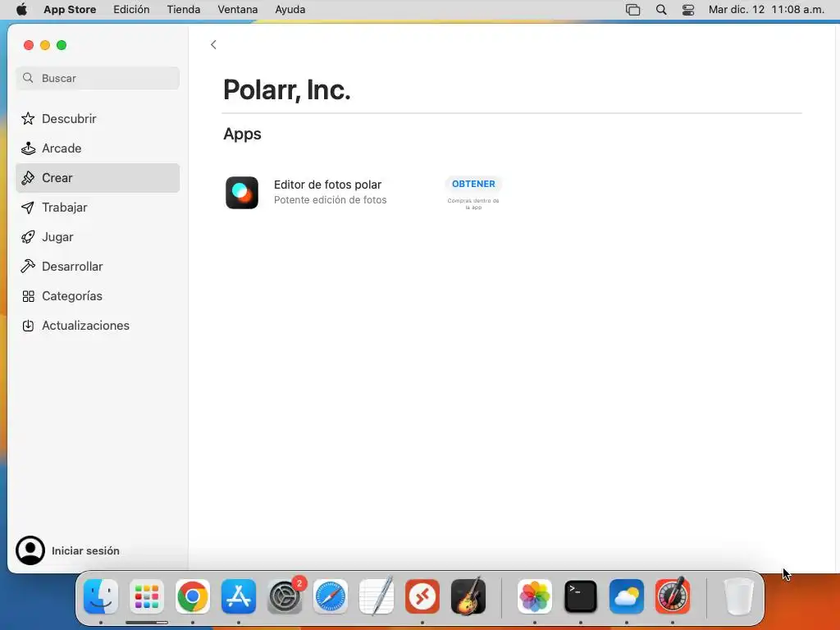
Task: Open the Ventana menu
Action: pos(237,10)
